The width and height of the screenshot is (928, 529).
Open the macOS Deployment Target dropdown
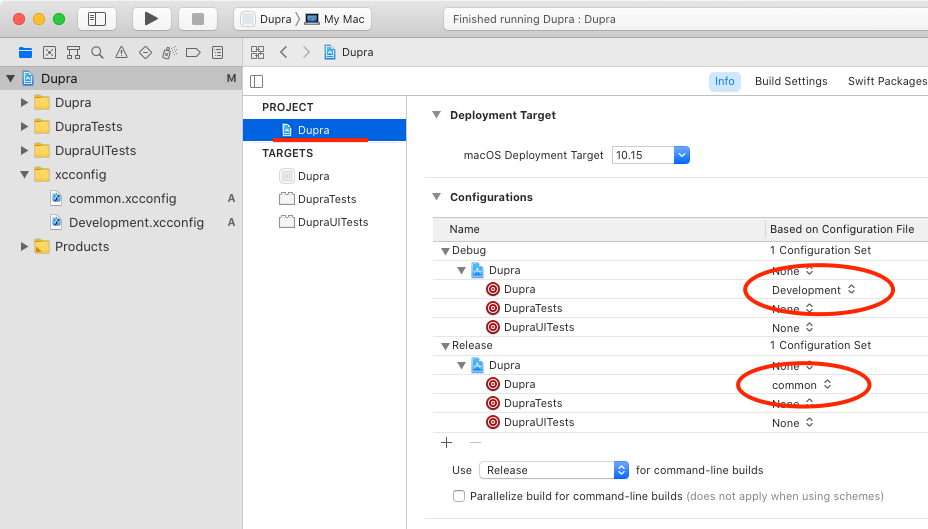(x=681, y=155)
